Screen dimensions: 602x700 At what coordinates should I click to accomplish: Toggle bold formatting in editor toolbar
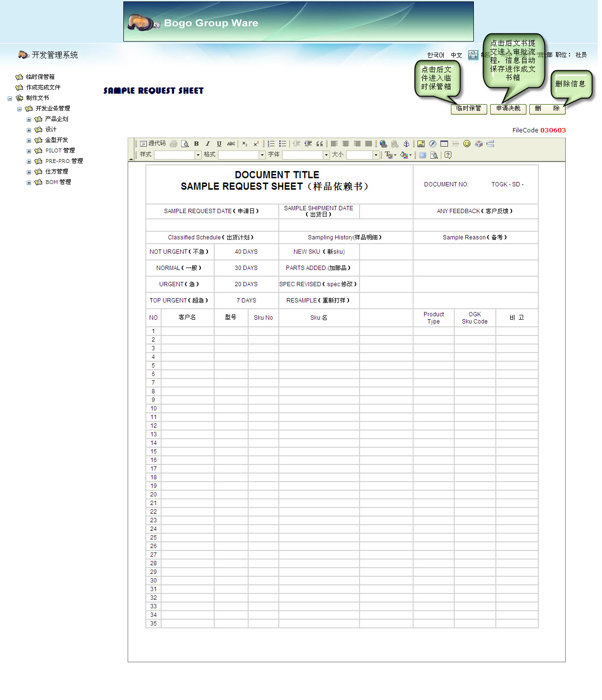pyautogui.click(x=196, y=144)
